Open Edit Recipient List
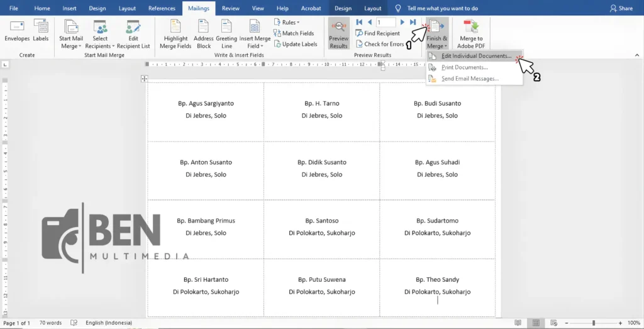 133,34
